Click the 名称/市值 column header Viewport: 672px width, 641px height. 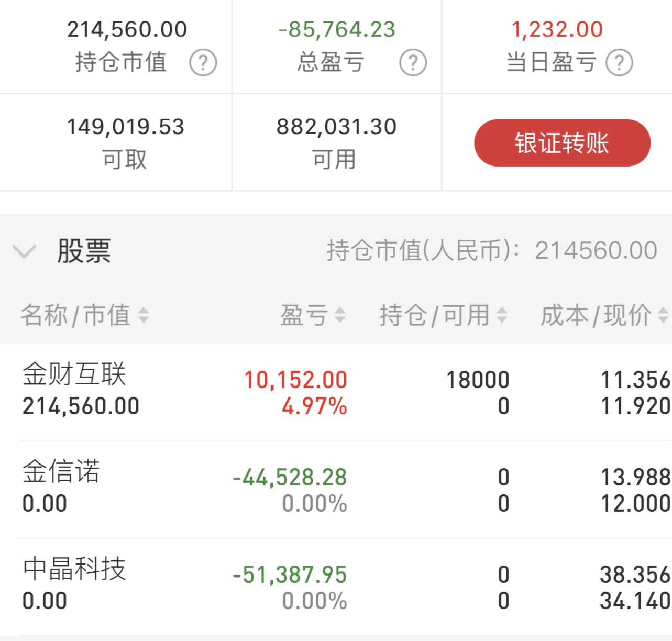click(x=75, y=315)
